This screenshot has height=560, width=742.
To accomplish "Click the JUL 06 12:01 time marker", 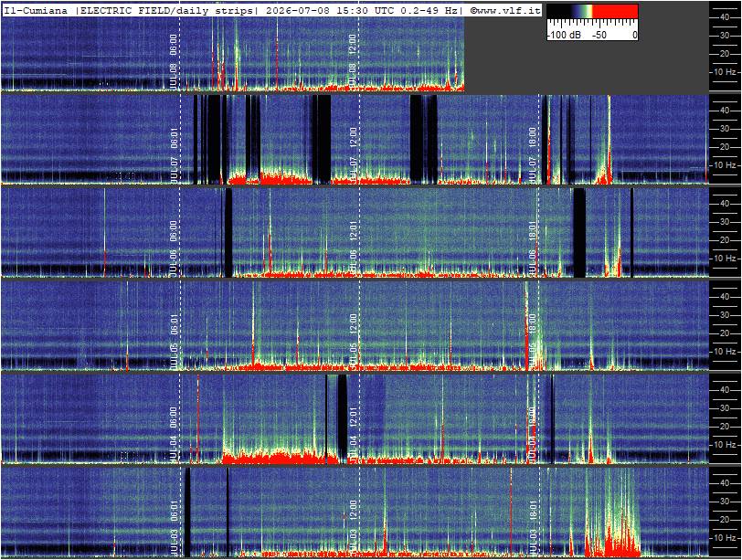I will 353,248.
